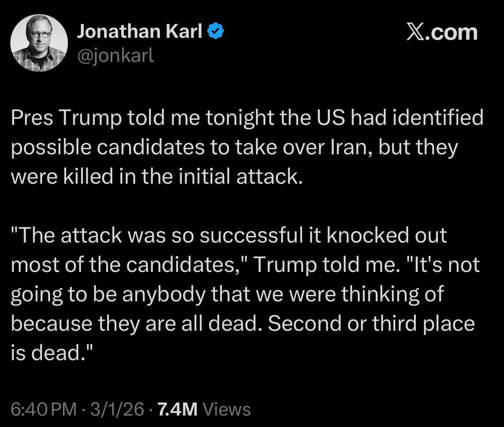Click the line starting "most of the candidates"
504x427 pixels.
pyautogui.click(x=245, y=265)
